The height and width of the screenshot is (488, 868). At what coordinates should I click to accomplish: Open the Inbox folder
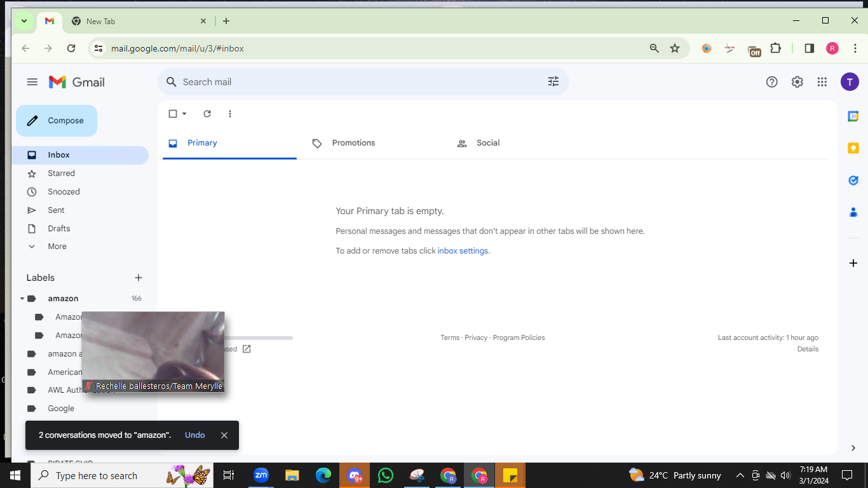click(80, 155)
